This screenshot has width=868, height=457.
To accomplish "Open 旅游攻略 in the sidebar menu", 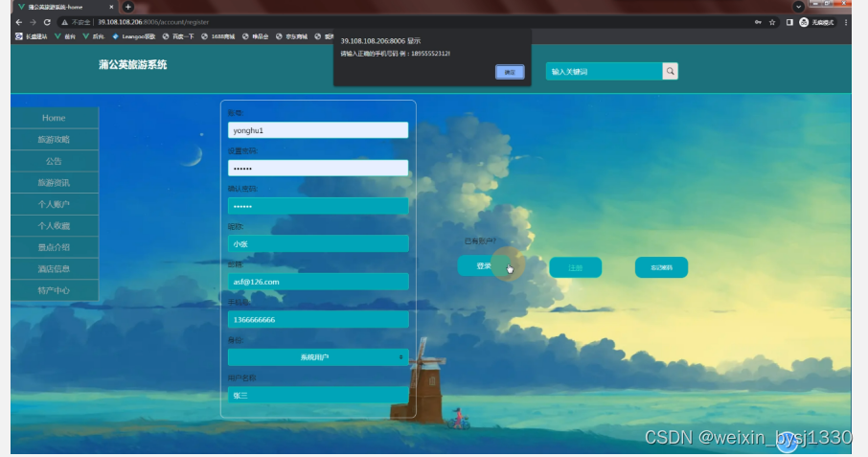I will click(55, 140).
